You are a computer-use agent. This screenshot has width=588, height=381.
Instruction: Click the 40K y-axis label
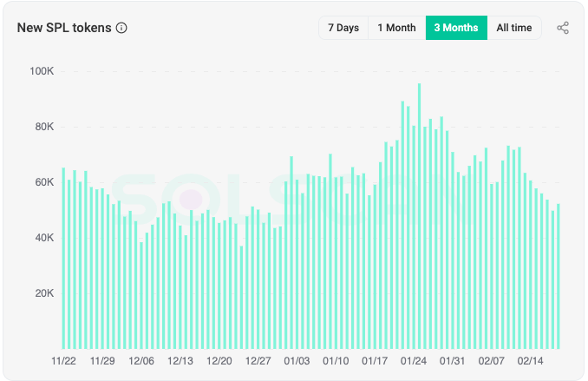point(44,238)
